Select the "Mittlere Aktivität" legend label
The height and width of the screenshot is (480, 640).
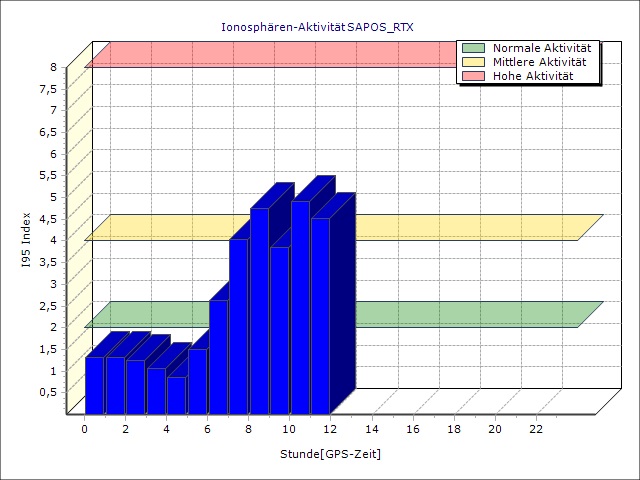pyautogui.click(x=543, y=62)
